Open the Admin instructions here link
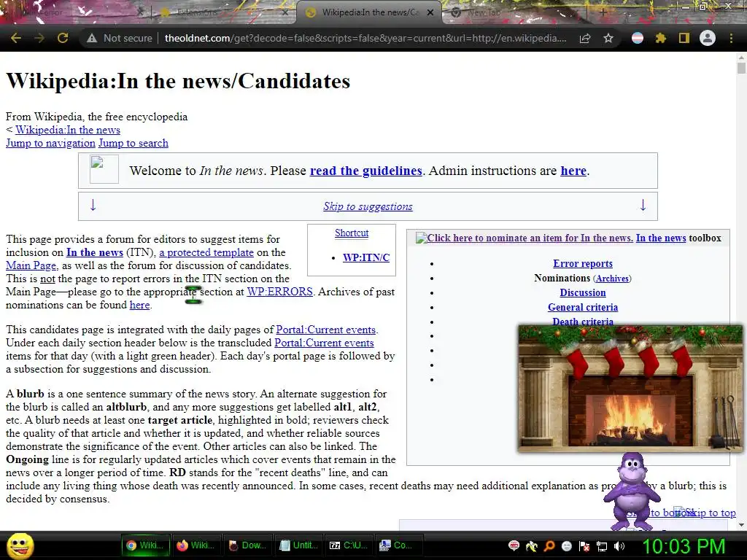 pyautogui.click(x=573, y=171)
